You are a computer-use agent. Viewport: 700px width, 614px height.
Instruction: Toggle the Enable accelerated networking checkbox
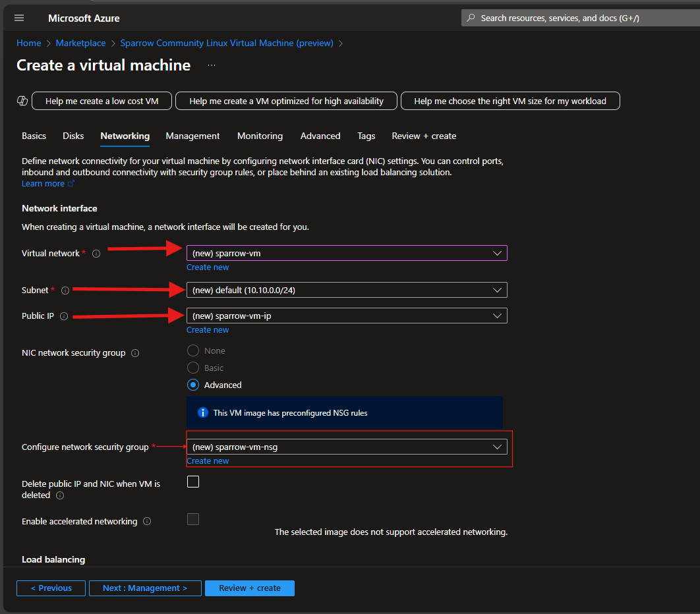point(193,519)
